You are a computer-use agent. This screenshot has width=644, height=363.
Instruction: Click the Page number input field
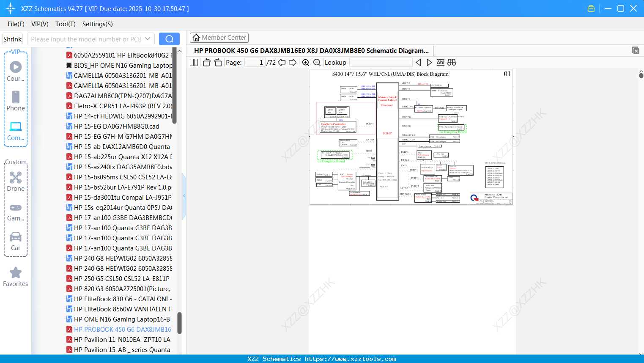(255, 62)
